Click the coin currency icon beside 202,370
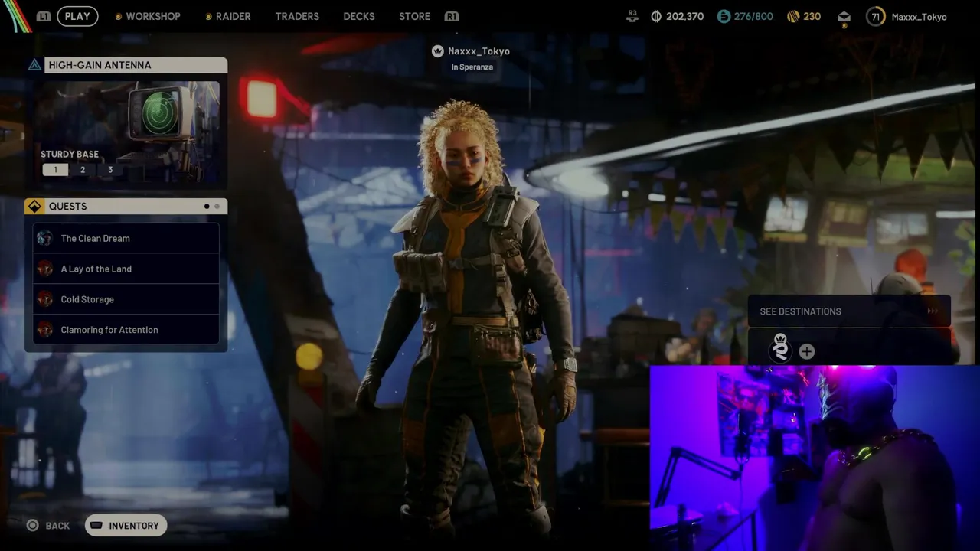 pyautogui.click(x=656, y=16)
